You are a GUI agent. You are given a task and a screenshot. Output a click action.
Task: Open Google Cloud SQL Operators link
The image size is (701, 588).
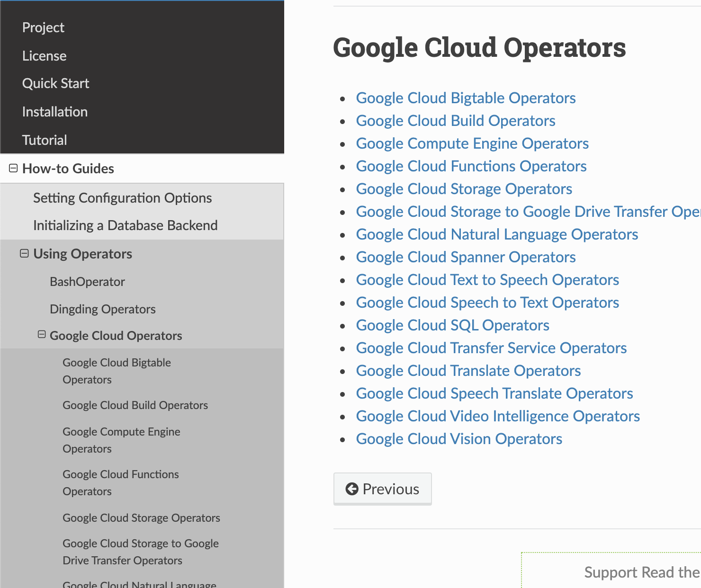tap(452, 325)
